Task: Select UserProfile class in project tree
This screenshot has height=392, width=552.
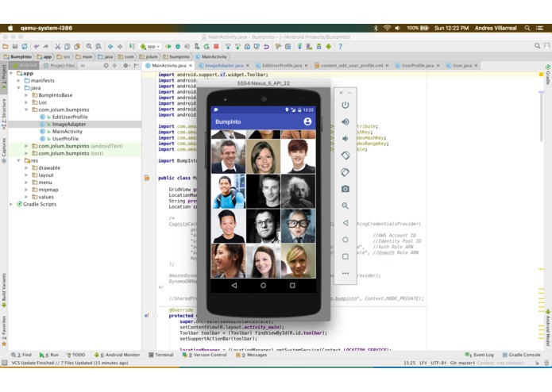Action: coord(65,139)
